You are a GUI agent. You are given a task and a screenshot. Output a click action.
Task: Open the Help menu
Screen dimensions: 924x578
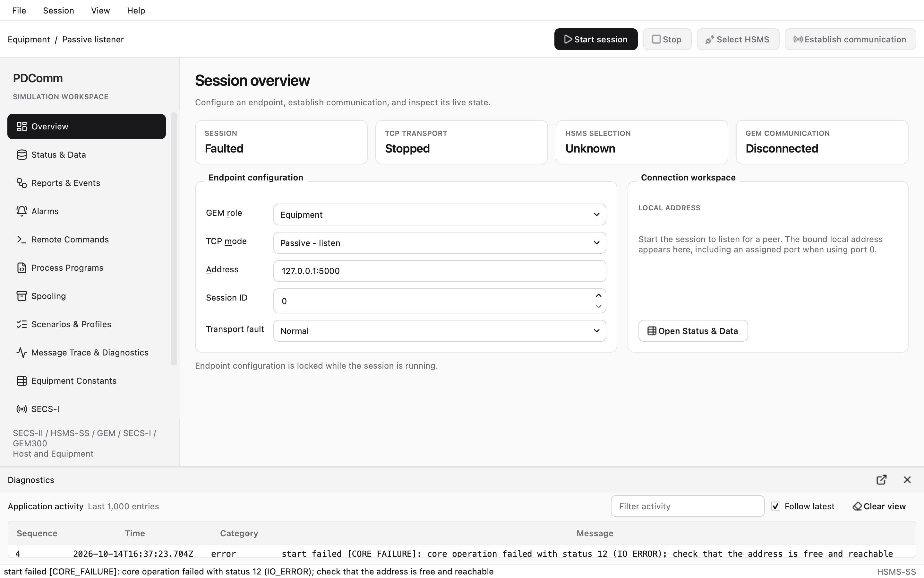[x=136, y=10]
